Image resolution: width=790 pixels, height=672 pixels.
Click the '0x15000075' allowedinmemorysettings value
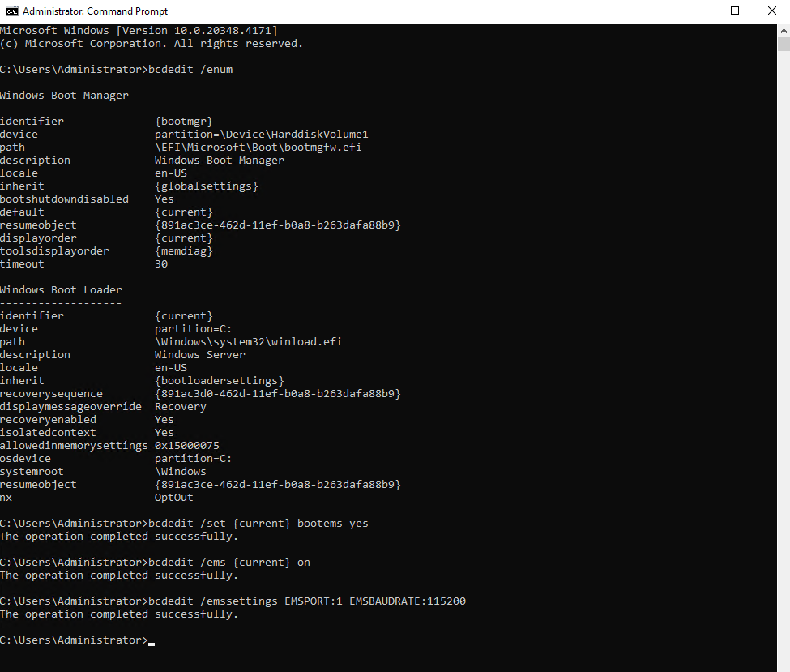pos(187,446)
